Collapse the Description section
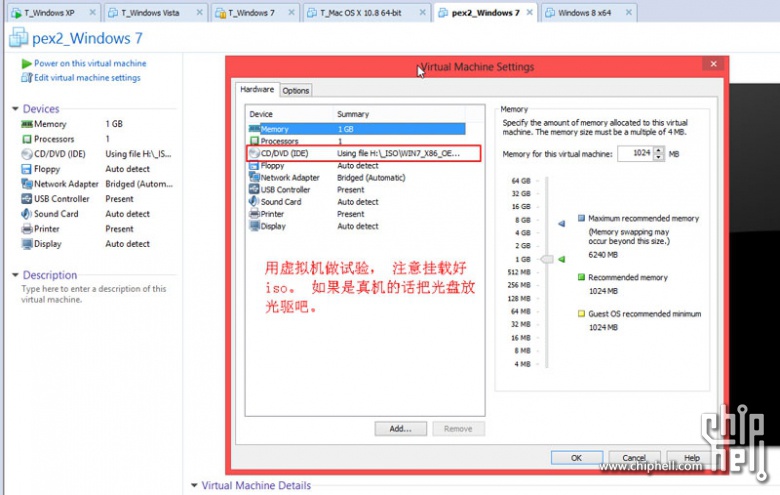This screenshot has width=780, height=495. tap(15, 275)
